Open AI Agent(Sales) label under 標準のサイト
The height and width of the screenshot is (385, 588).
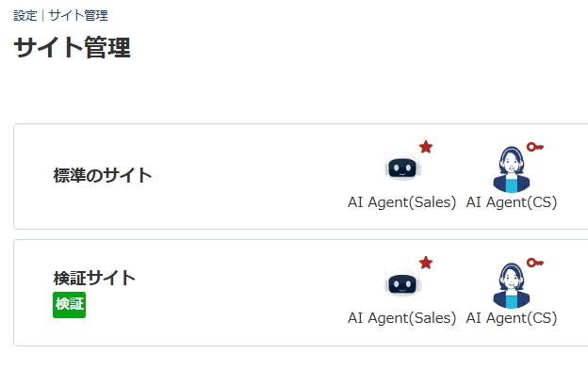(x=401, y=202)
